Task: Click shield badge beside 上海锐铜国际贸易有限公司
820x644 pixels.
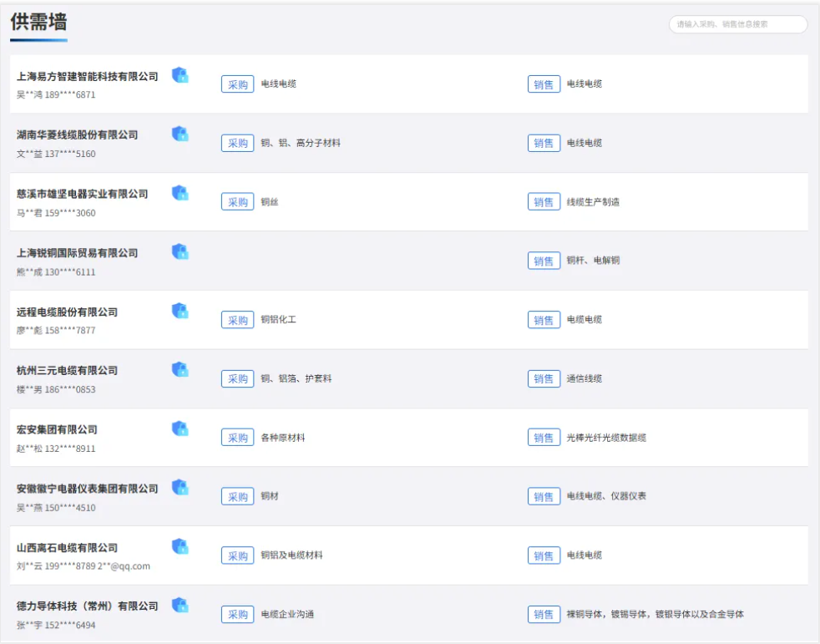Action: [x=180, y=251]
